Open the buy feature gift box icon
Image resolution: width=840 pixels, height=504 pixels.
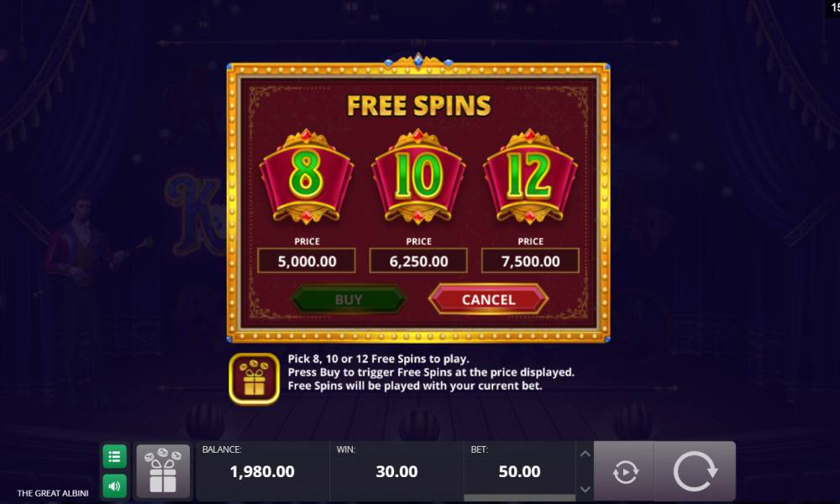pyautogui.click(x=163, y=471)
